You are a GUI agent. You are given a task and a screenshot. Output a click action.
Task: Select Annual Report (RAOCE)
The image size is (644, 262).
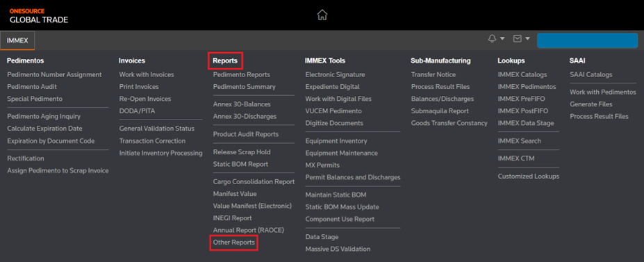tap(249, 230)
